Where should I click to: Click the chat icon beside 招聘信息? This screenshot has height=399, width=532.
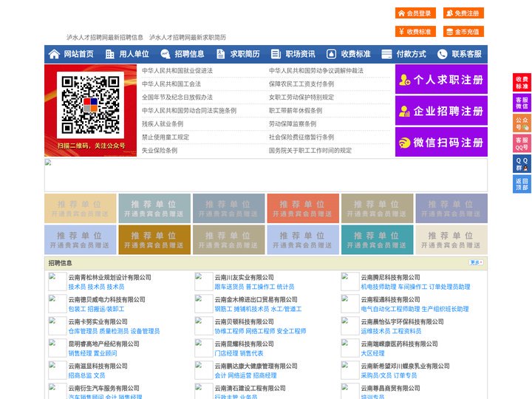(x=166, y=54)
